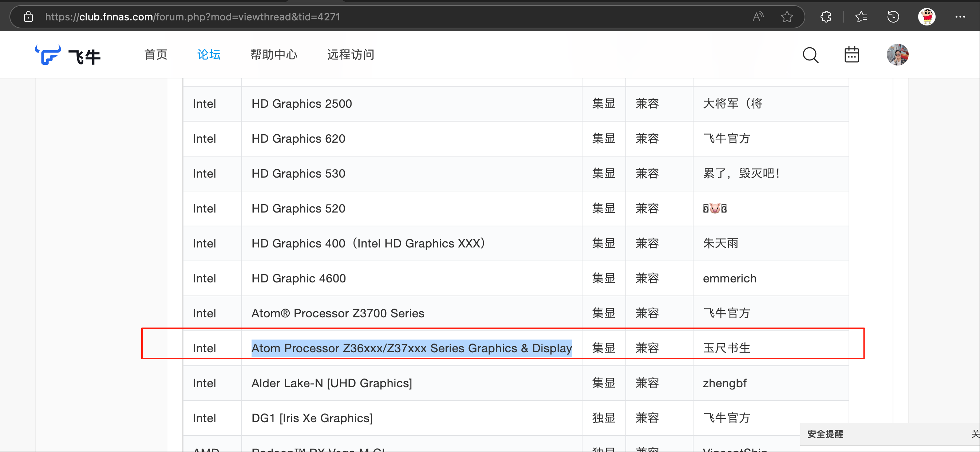Open the forum user avatar menu
980x452 pixels.
pyautogui.click(x=897, y=55)
